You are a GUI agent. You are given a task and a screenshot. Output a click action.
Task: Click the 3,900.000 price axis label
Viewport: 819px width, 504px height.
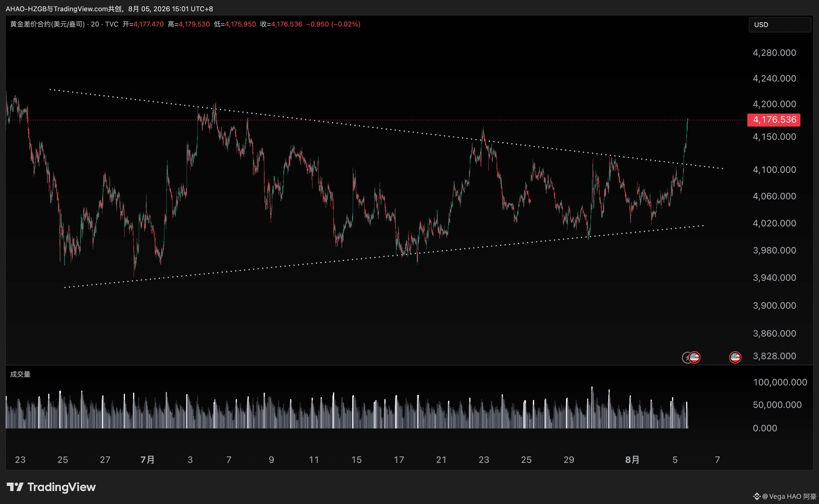[774, 306]
